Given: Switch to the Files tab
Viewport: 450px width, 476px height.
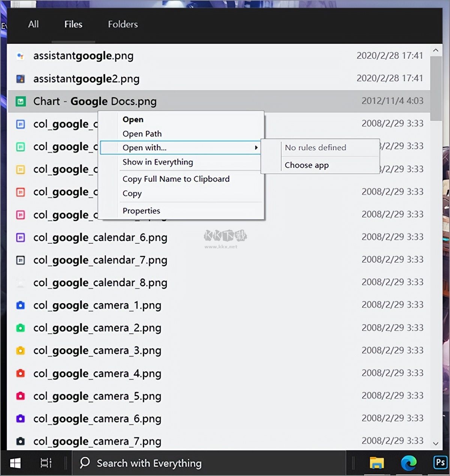Looking at the screenshot, I should 73,24.
